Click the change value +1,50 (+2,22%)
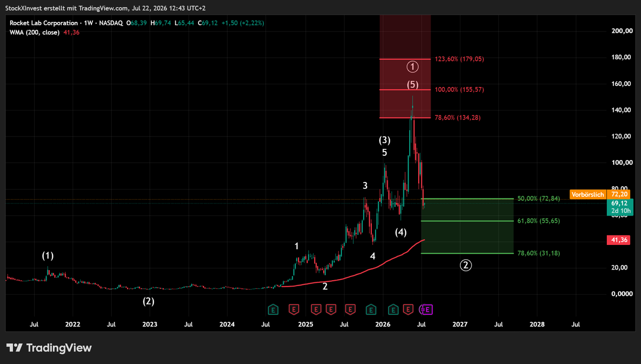The image size is (641, 364). click(x=243, y=23)
